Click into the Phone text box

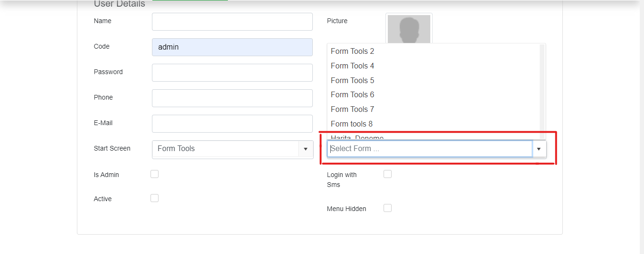232,98
